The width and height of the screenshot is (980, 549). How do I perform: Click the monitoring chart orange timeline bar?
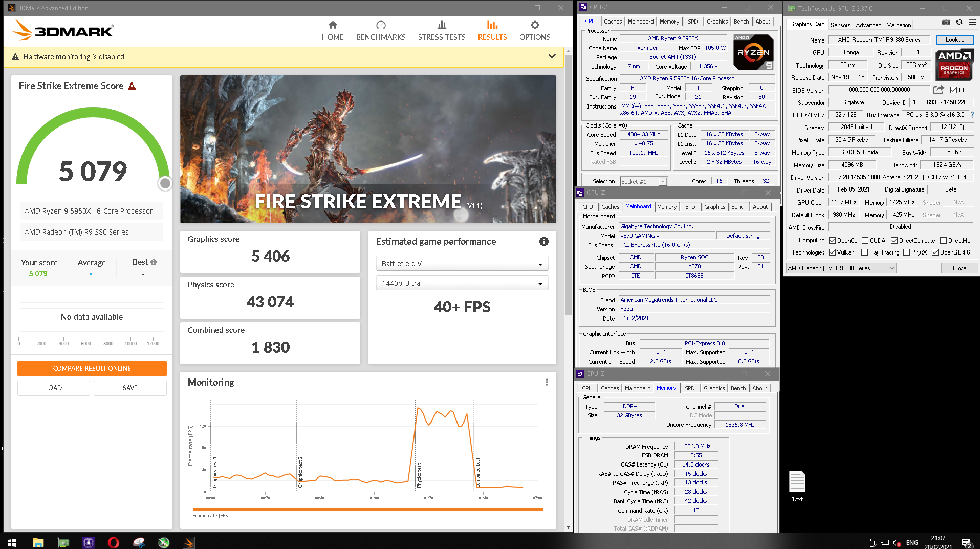coord(367,509)
